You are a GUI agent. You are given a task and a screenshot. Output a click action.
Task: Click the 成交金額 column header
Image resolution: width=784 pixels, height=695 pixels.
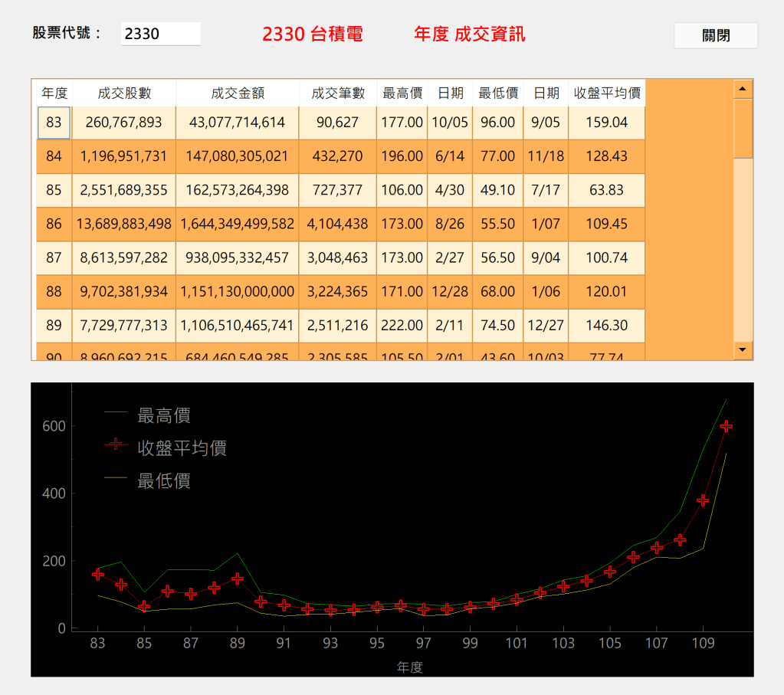[x=238, y=93]
